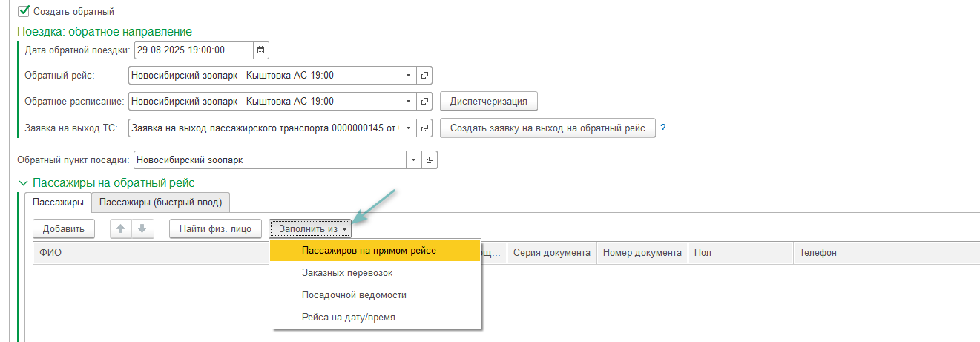
Task: Select Пассажиров на прямом рейсе menu item
Action: coord(369,251)
